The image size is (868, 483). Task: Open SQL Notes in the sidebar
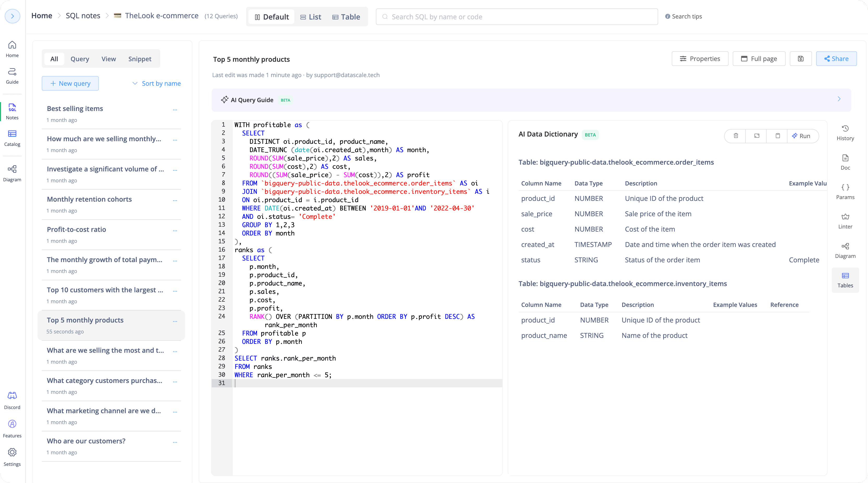12,112
